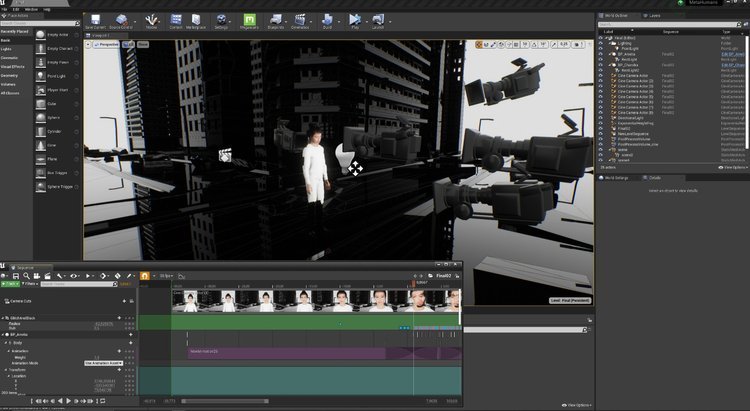Open the Settings toolbar icon

tap(221, 19)
